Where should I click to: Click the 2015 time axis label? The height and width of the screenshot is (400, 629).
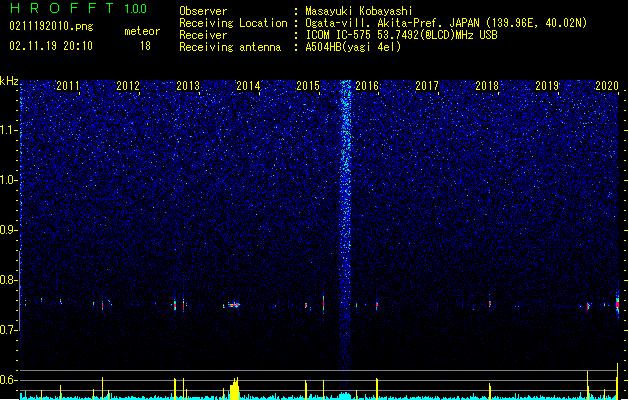[x=308, y=86]
